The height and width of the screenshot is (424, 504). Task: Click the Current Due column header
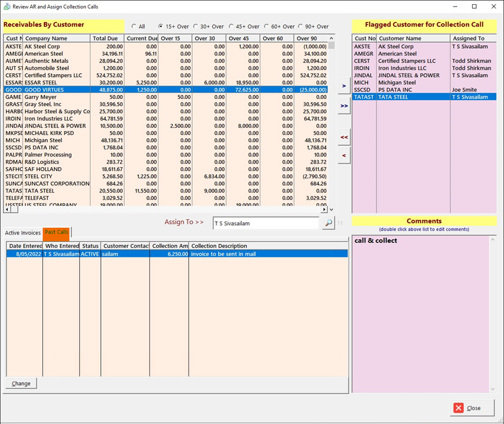141,39
